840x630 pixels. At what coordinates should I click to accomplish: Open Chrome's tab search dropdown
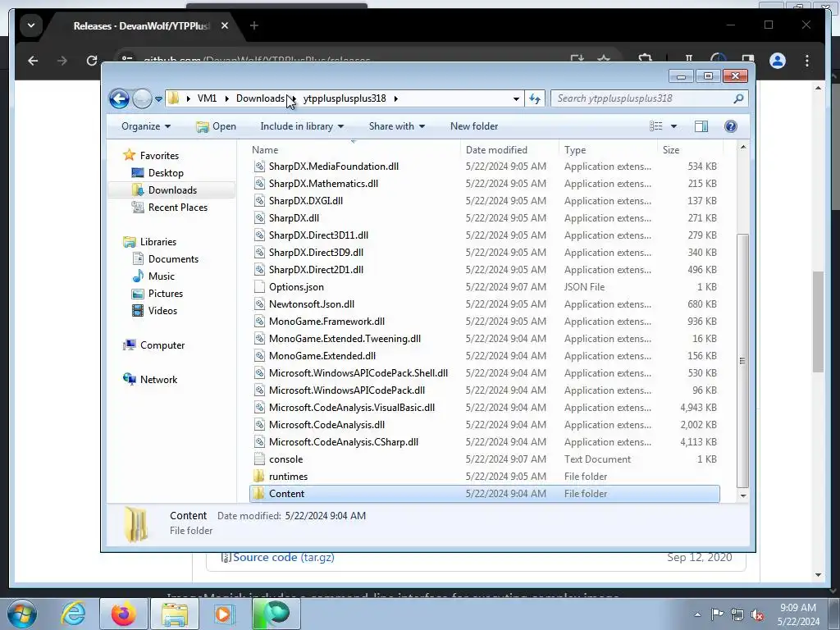click(31, 25)
